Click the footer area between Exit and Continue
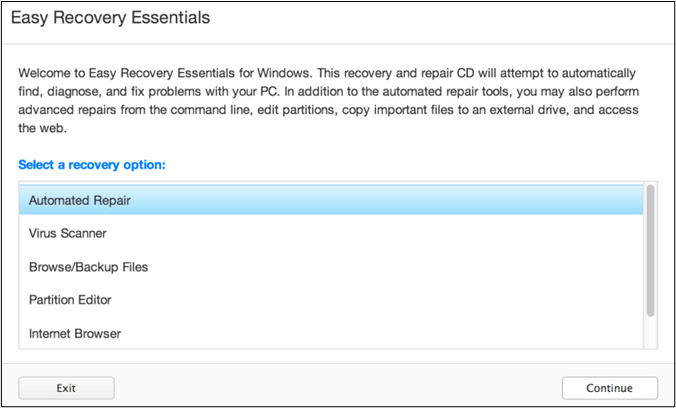Image resolution: width=676 pixels, height=408 pixels. [x=338, y=388]
